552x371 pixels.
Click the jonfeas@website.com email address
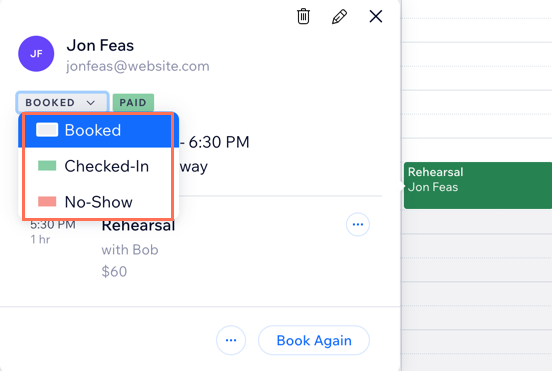click(x=138, y=66)
